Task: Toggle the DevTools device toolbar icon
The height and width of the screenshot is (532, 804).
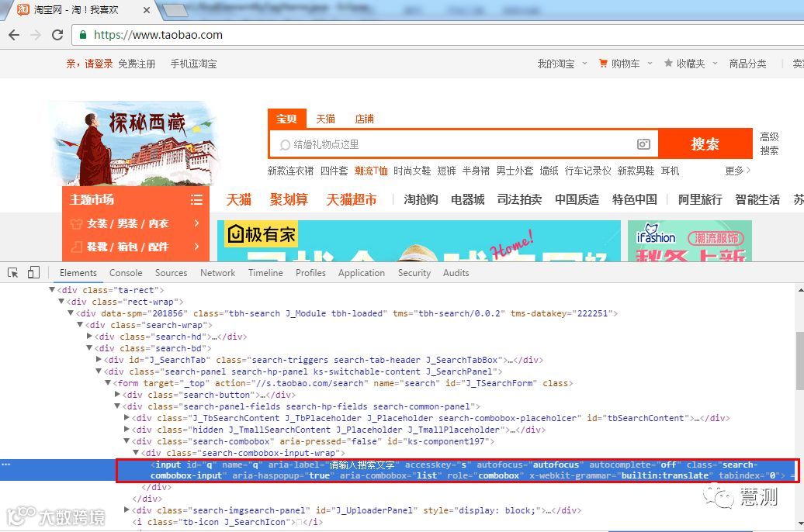Action: [33, 273]
